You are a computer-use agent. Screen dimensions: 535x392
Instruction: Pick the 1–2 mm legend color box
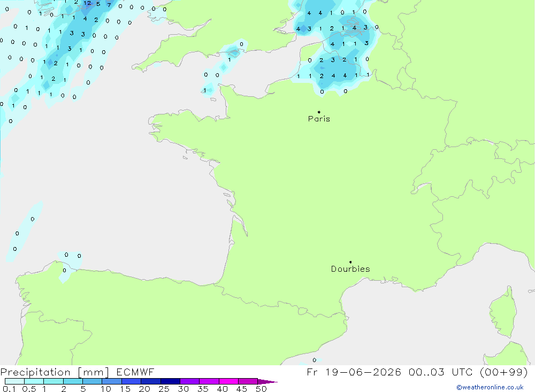tap(53, 381)
